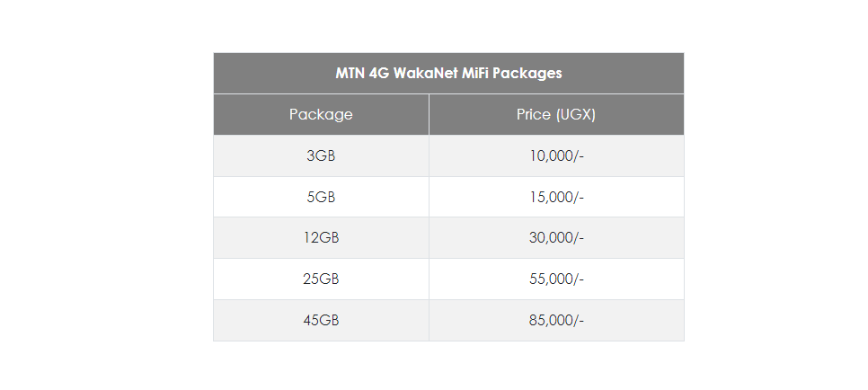Select the 5GB package cell
Viewport: 868px width, 390px height.
point(321,197)
